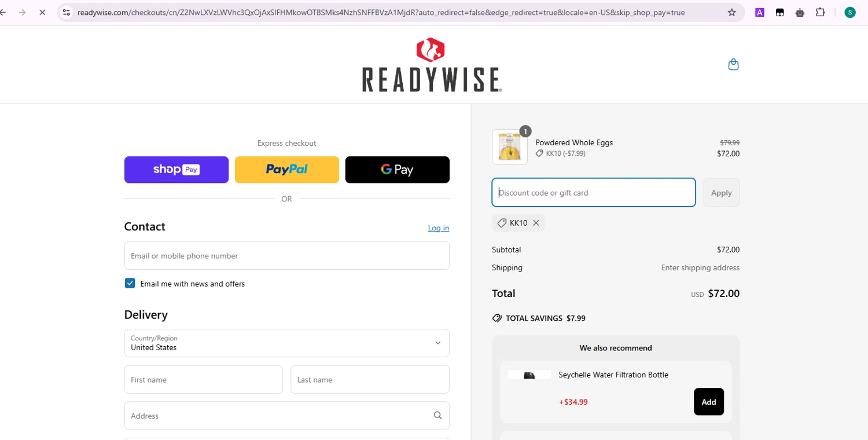868x440 pixels.
Task: Click the browser URL address bar
Action: 399,12
